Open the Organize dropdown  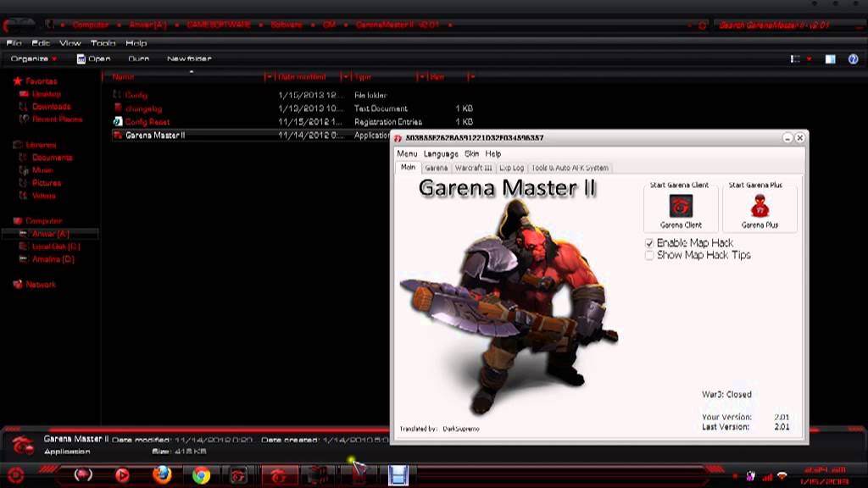(x=33, y=58)
